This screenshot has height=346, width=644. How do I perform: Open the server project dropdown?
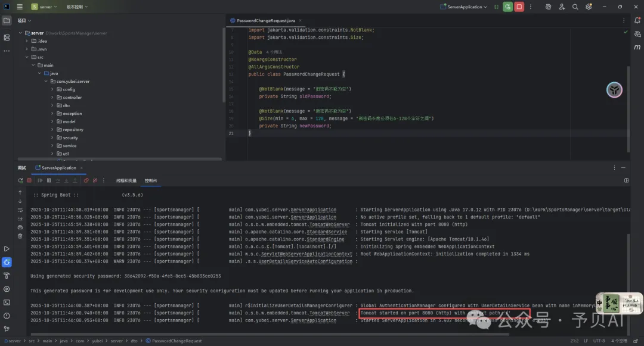click(44, 7)
